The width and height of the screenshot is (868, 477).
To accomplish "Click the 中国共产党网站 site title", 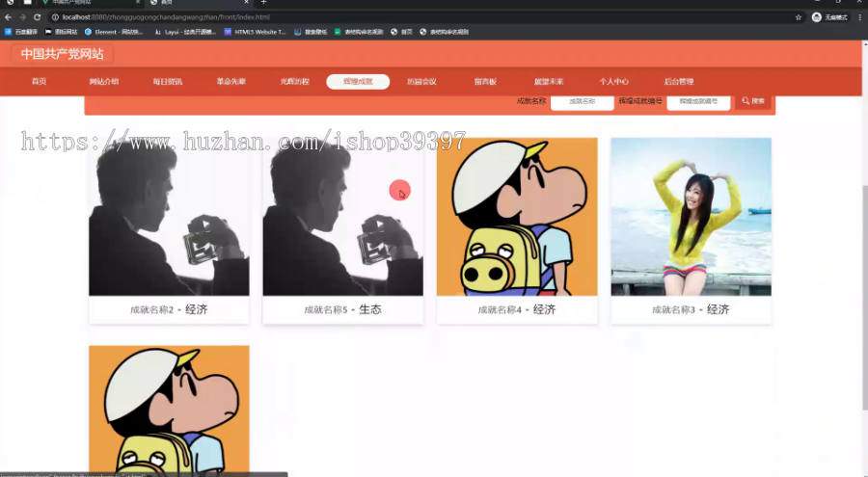I will click(x=62, y=54).
